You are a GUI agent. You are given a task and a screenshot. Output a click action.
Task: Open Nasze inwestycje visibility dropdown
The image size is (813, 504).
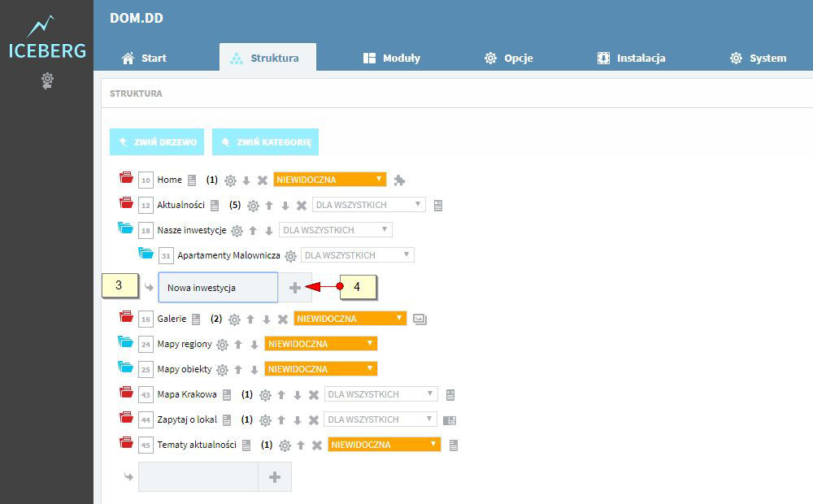[x=336, y=230]
